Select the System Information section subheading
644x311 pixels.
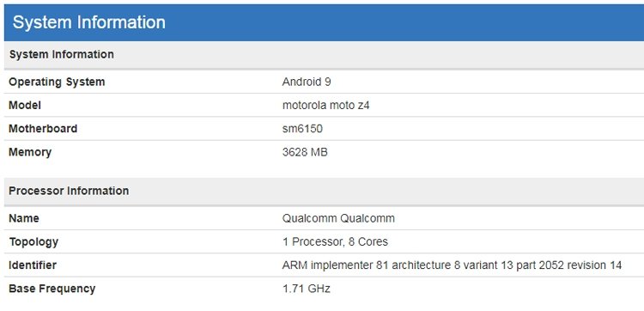coord(61,54)
